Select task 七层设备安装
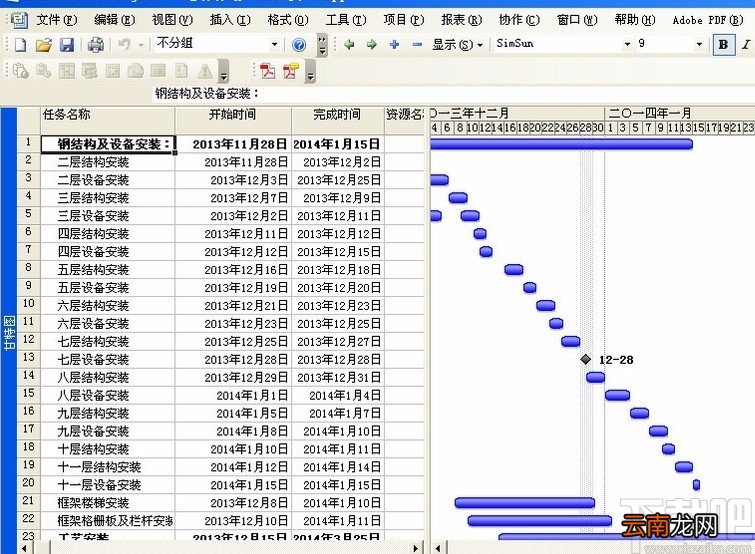This screenshot has width=755, height=554. point(107,360)
